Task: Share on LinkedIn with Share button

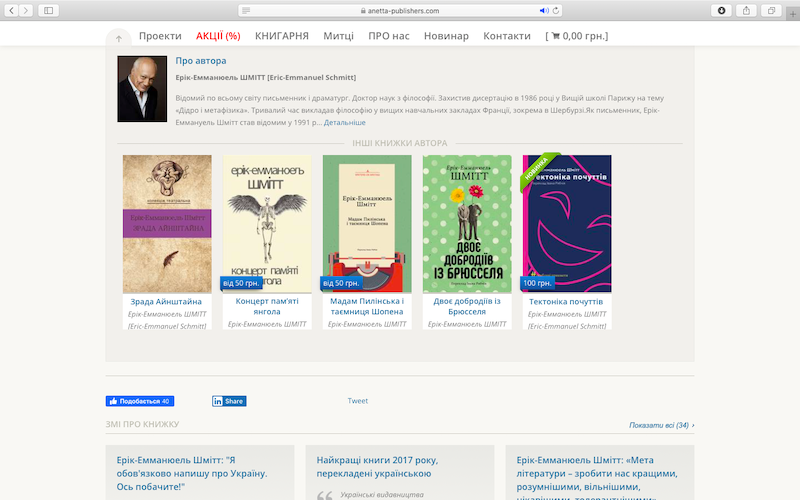Action: [x=229, y=401]
